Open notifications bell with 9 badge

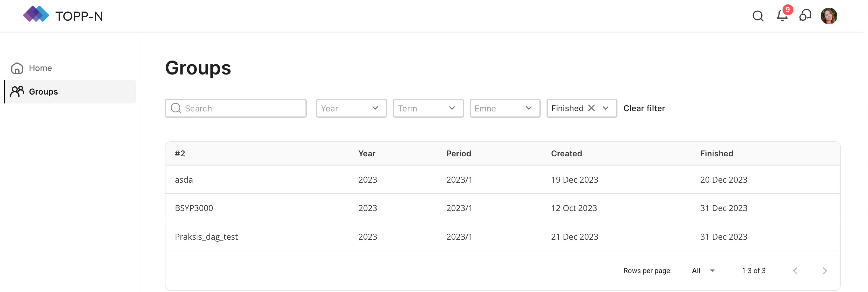coord(782,16)
